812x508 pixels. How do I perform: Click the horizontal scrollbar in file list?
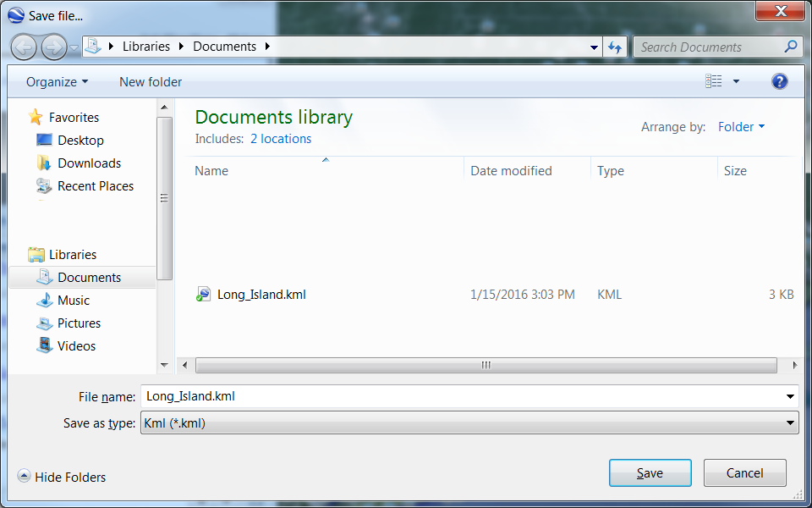tap(486, 366)
